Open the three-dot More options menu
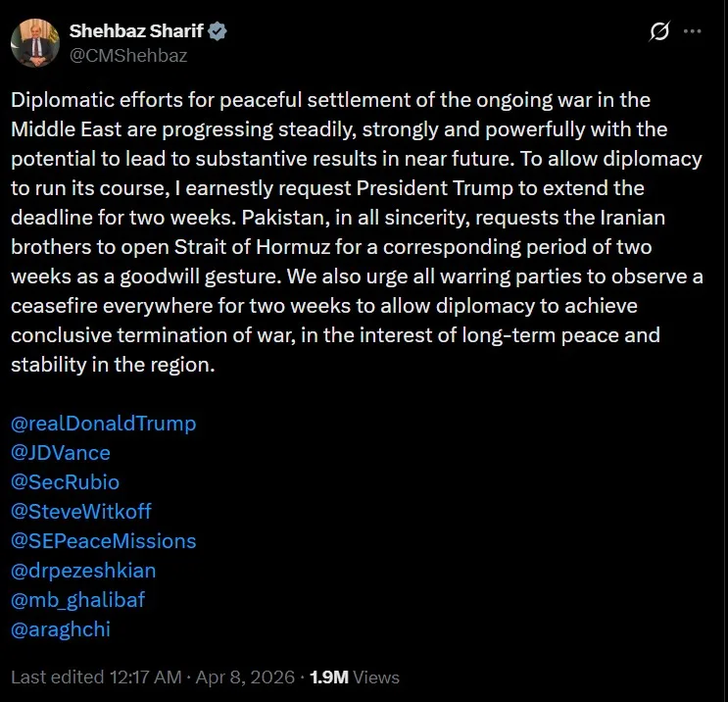 click(x=693, y=31)
